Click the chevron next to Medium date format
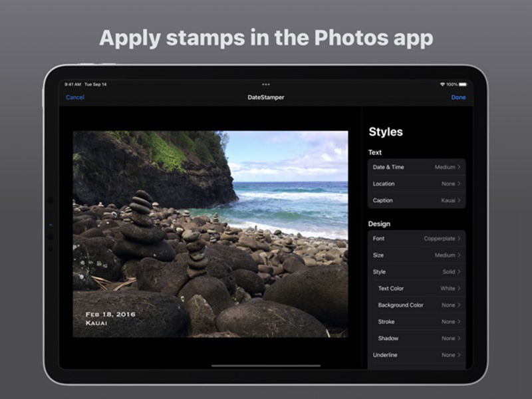This screenshot has height=399, width=532. click(459, 167)
